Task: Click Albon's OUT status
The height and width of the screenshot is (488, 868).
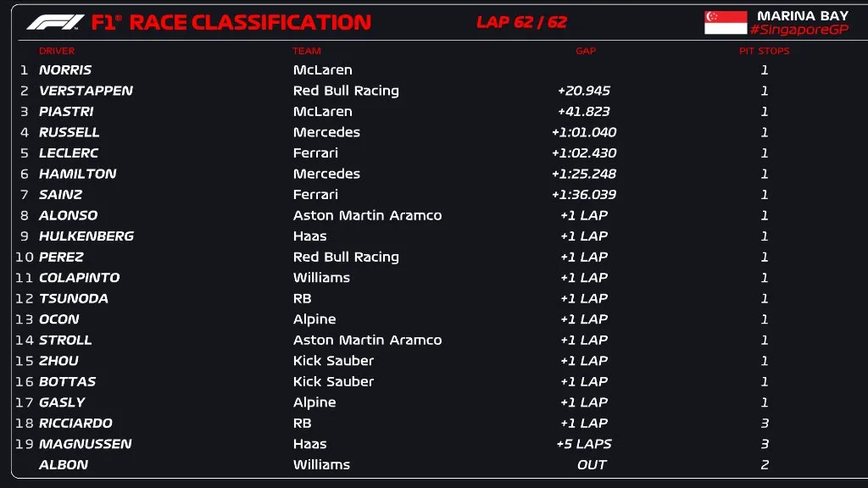Action: [x=592, y=464]
